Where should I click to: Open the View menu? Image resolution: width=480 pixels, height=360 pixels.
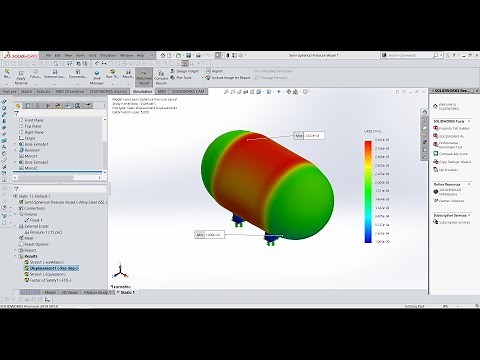[68, 55]
